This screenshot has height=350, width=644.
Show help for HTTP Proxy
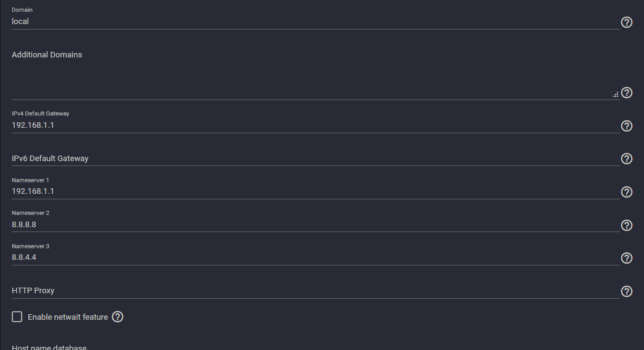click(626, 291)
